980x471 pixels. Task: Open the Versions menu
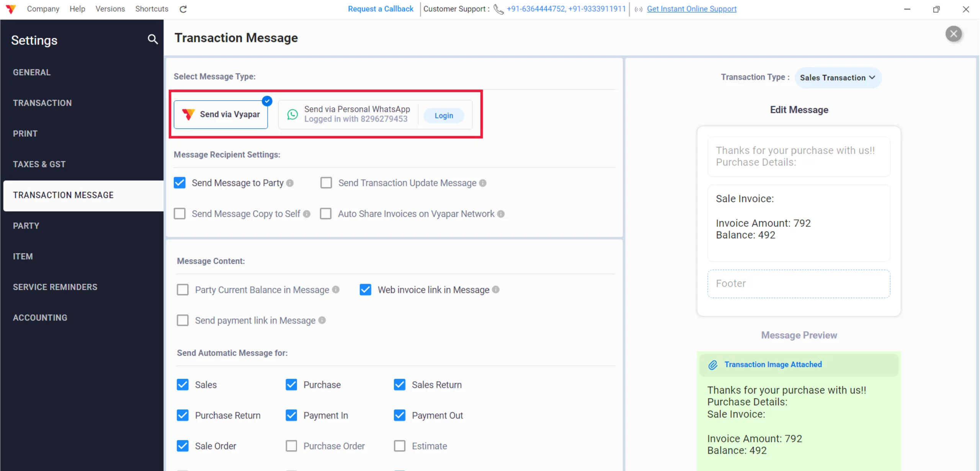pos(110,9)
